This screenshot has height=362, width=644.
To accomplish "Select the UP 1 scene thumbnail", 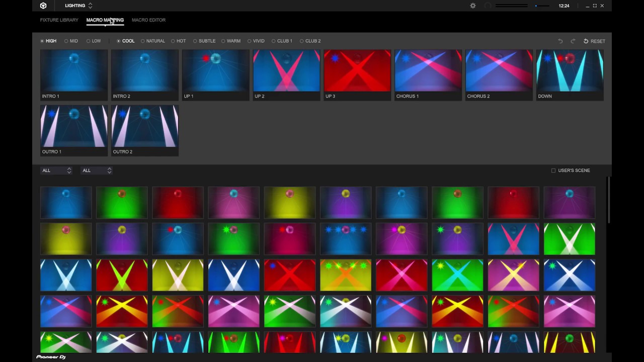I will [216, 75].
